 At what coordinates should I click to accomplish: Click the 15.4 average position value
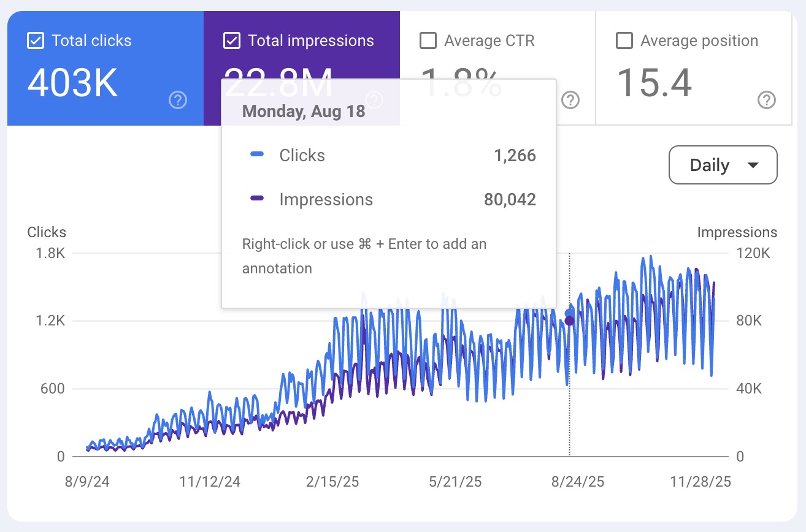pos(654,83)
